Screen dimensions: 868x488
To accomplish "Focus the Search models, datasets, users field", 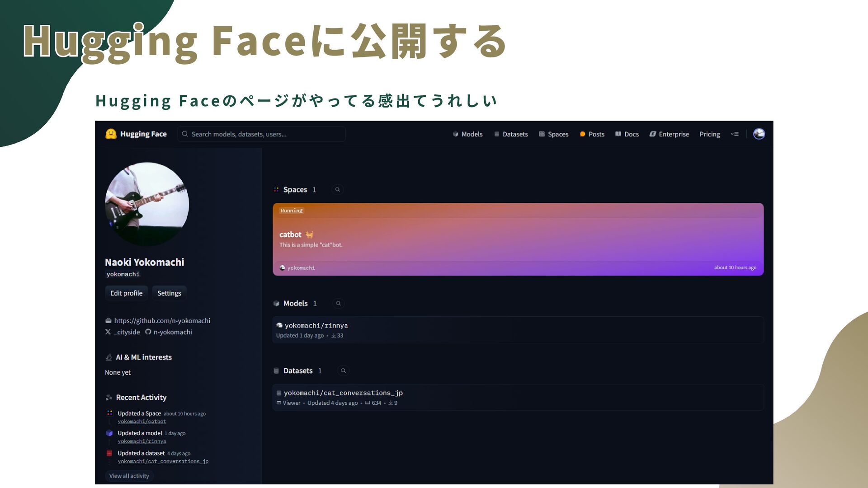I will pyautogui.click(x=261, y=134).
